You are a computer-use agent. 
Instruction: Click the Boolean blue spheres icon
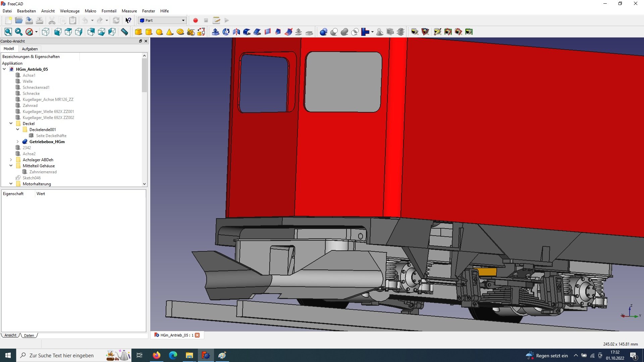coord(323,32)
